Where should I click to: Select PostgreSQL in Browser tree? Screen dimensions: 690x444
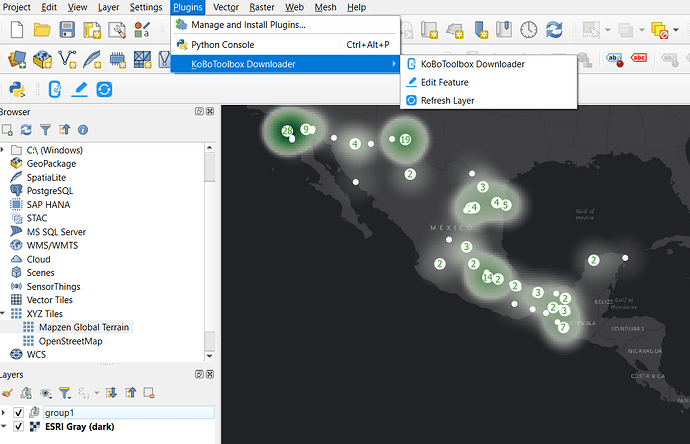point(50,191)
